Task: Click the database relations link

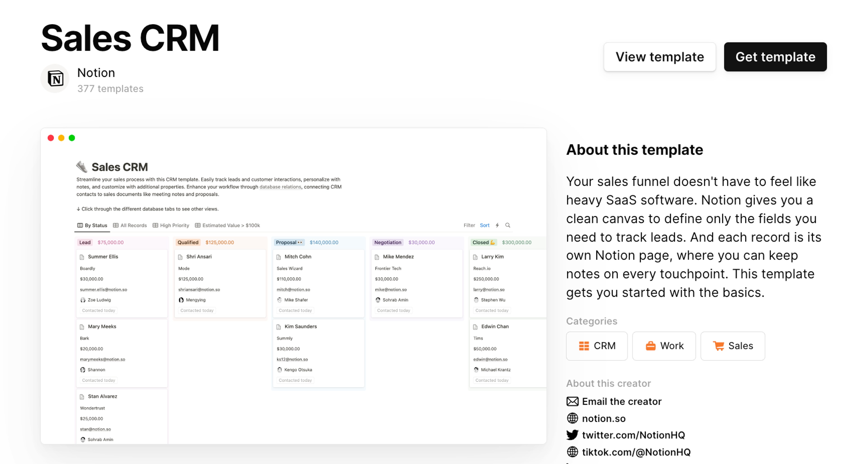Action: click(280, 187)
